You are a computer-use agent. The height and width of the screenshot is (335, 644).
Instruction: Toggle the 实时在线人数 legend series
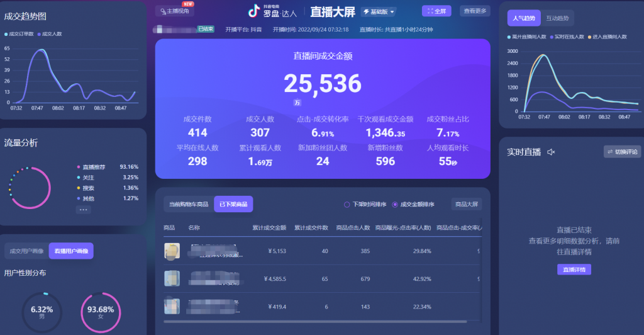[x=567, y=37]
